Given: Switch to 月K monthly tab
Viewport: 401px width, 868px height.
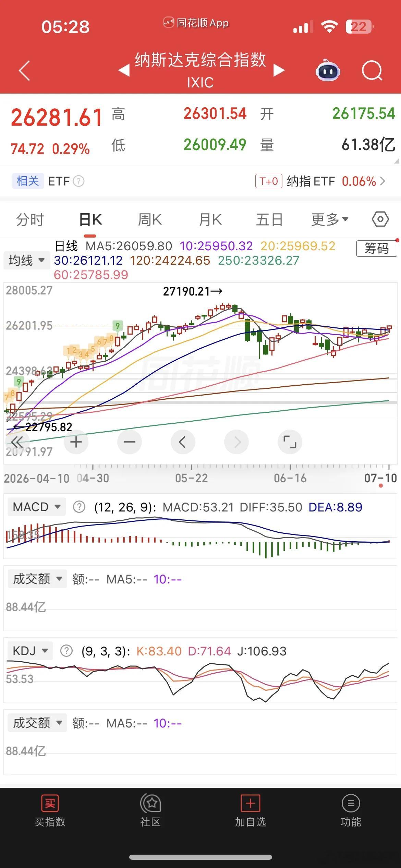Looking at the screenshot, I should 210,219.
